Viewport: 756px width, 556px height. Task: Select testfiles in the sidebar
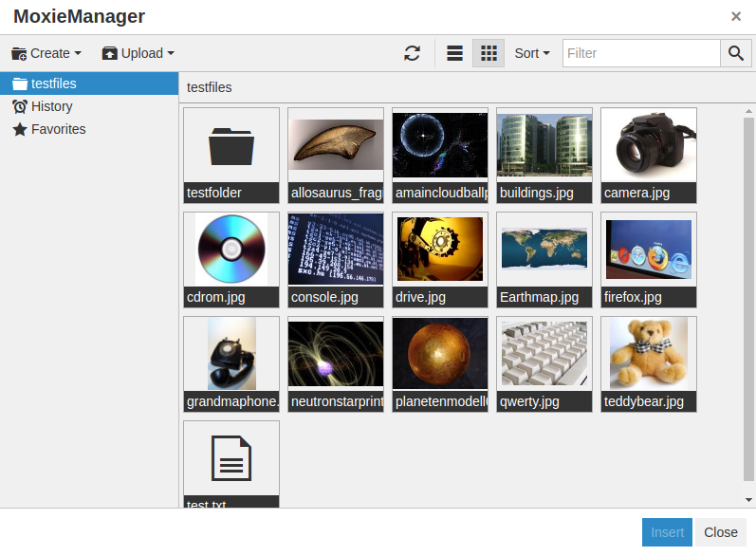[89, 83]
